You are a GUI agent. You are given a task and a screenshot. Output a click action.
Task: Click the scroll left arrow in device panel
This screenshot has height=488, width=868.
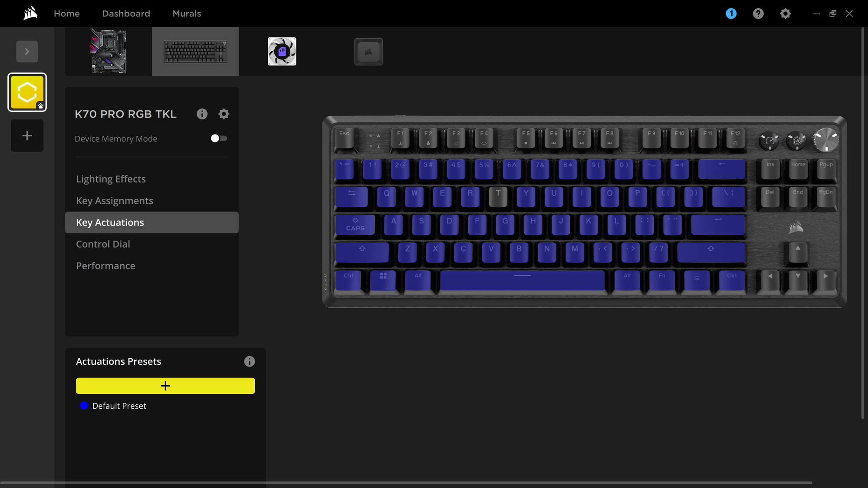pyautogui.click(x=27, y=51)
